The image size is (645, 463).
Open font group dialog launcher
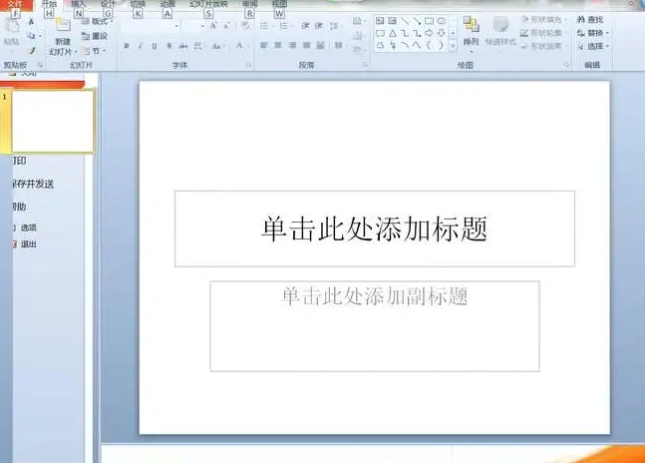[x=249, y=65]
